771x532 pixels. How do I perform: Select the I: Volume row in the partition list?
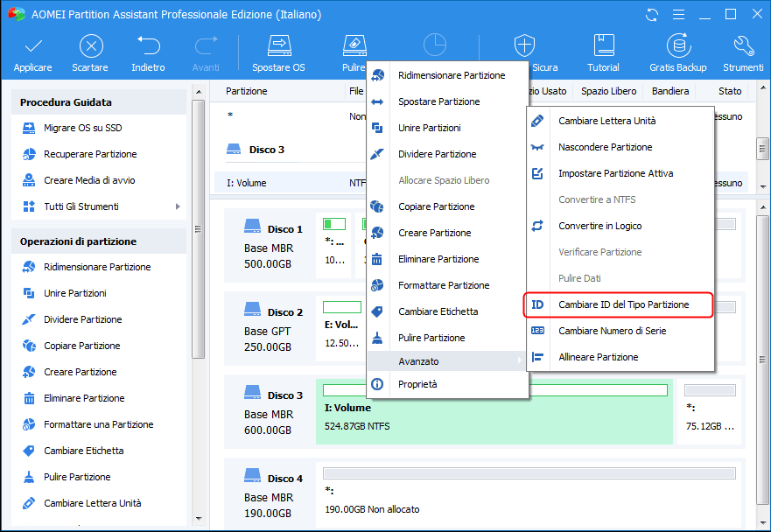pyautogui.click(x=290, y=183)
